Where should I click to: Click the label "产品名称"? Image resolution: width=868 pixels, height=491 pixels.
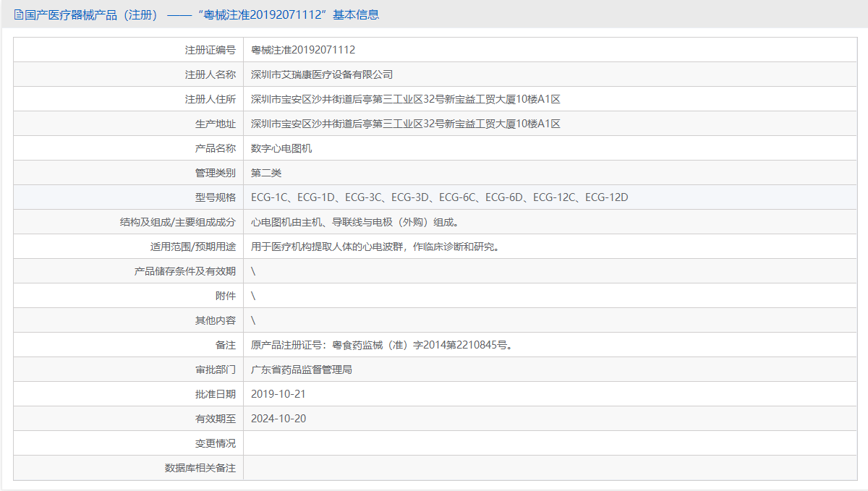point(216,148)
